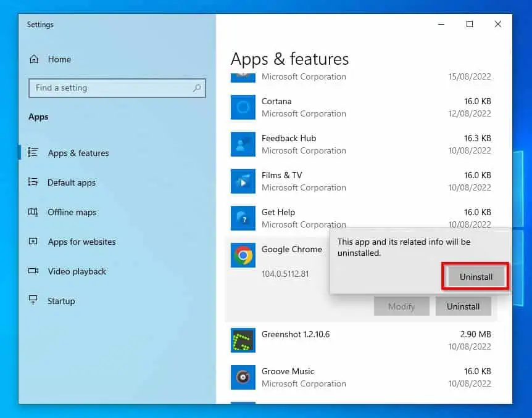Confirm Uninstall in the popup dialog
Screen dimensions: 532x418
tap(476, 277)
